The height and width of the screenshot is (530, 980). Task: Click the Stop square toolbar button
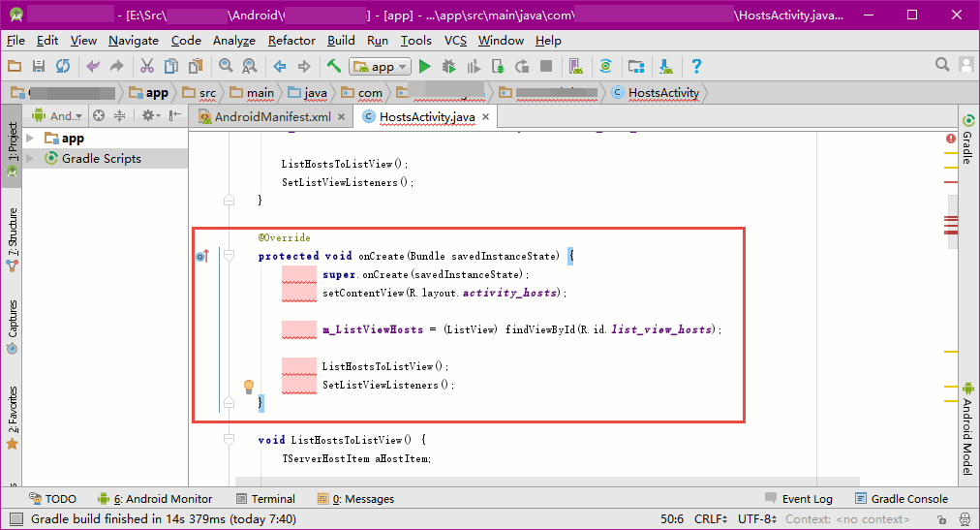coord(546,66)
